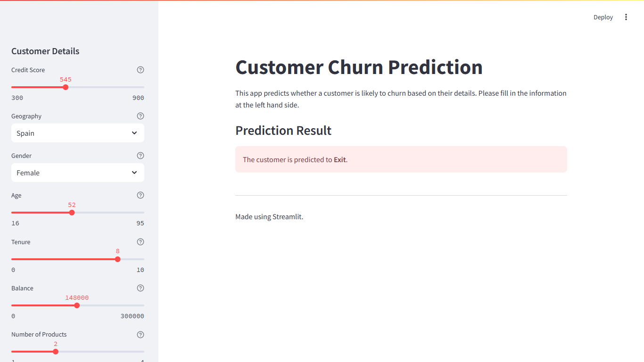Open the Gender dropdown showing Female
Screen dimensions: 644x362
tap(77, 173)
